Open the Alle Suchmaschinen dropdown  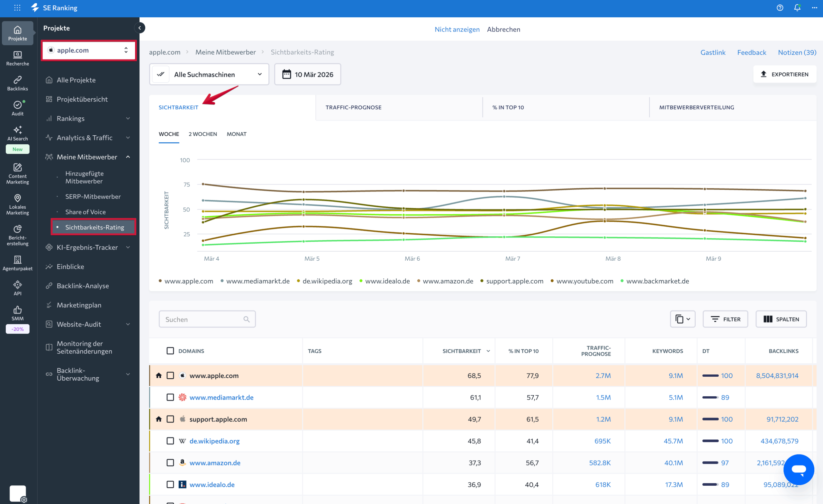pyautogui.click(x=209, y=74)
